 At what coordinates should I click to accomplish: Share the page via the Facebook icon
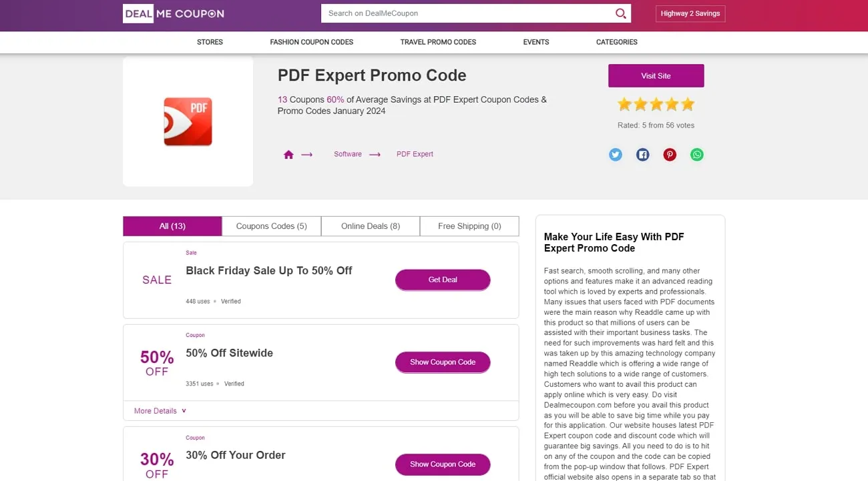tap(642, 154)
